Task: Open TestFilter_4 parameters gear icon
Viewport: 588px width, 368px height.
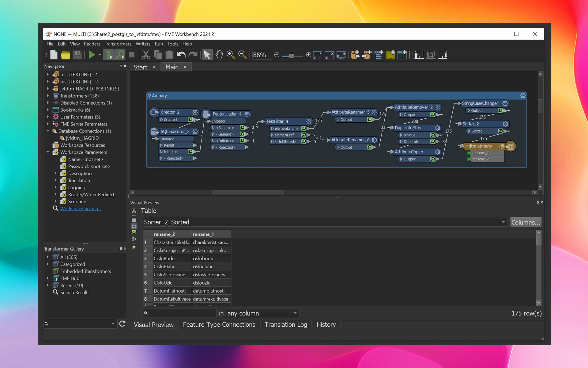Action: coord(309,121)
